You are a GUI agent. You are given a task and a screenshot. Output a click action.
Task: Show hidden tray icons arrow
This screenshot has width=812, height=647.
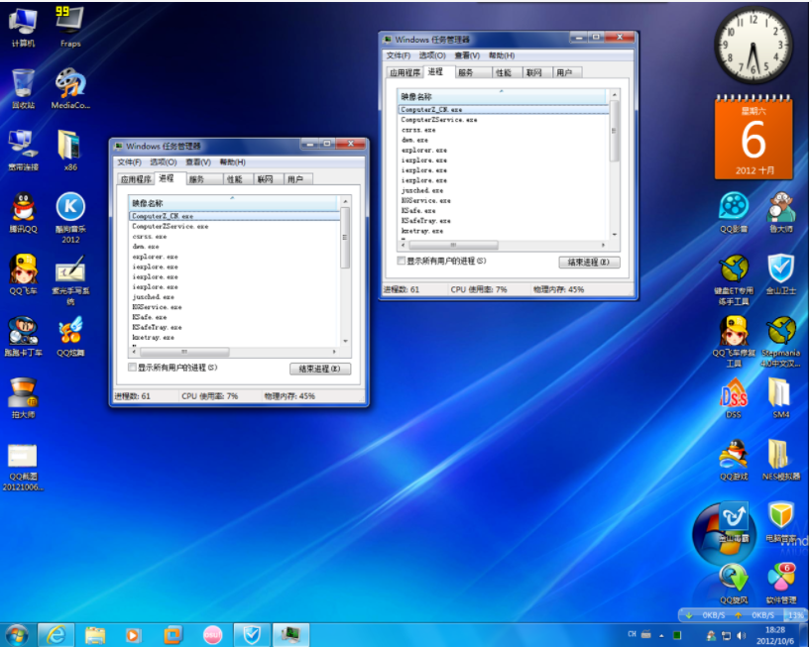(x=661, y=635)
